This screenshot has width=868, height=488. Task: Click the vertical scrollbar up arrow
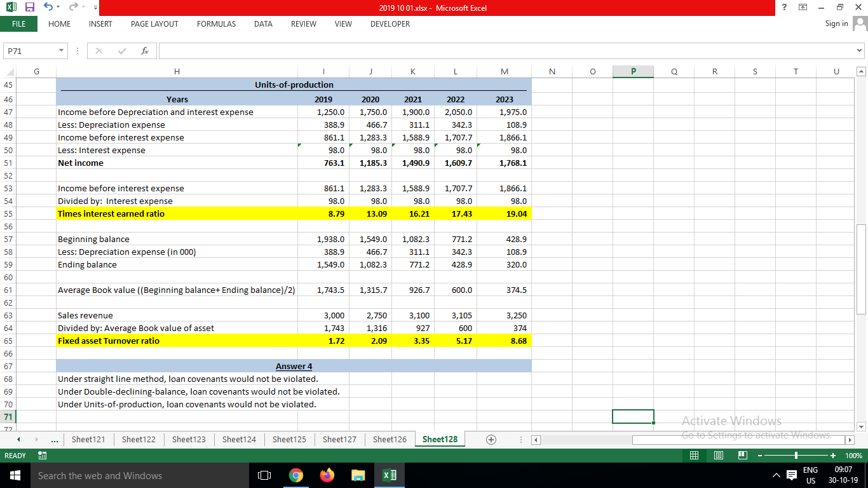tap(861, 72)
